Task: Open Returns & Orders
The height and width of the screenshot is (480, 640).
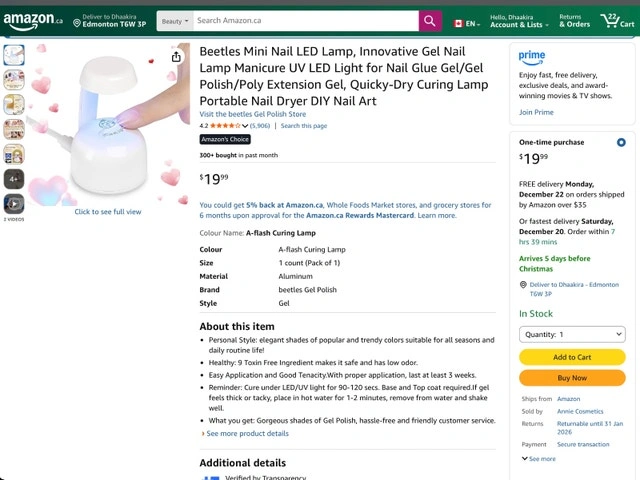Action: click(x=574, y=21)
